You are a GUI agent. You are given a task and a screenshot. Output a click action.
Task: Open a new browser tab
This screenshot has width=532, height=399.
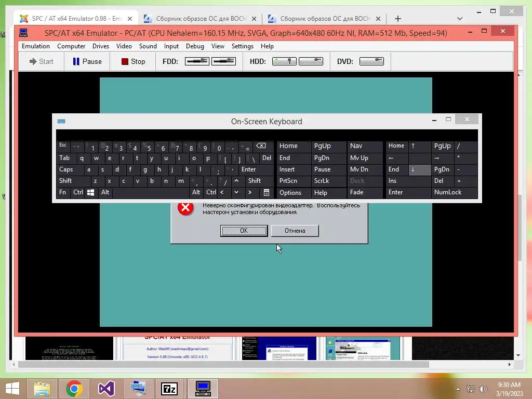tap(397, 19)
